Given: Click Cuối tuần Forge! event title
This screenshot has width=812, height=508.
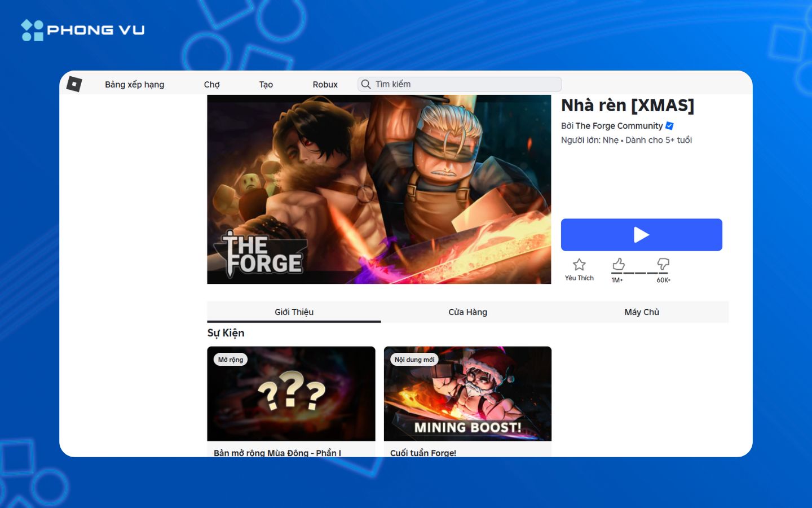Looking at the screenshot, I should point(423,453).
